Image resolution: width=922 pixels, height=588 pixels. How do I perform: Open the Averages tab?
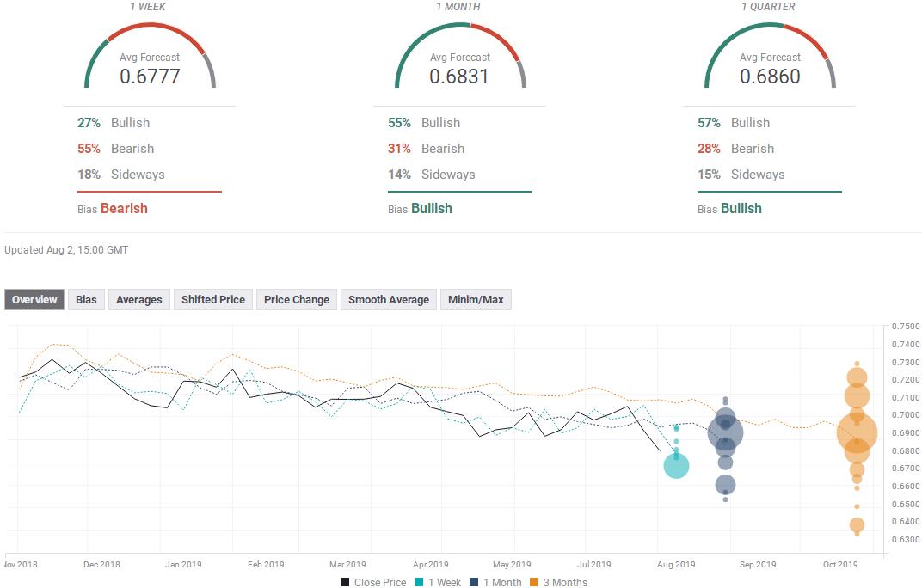[x=138, y=300]
